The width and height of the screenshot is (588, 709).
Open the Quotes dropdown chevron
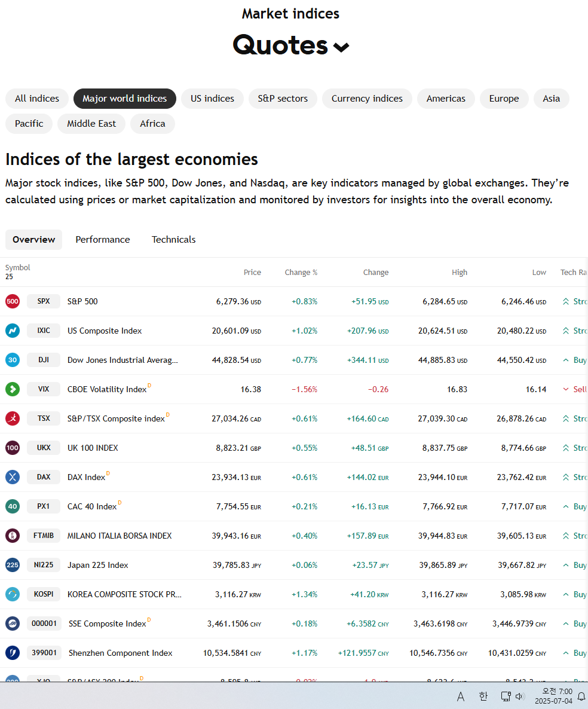click(x=341, y=47)
